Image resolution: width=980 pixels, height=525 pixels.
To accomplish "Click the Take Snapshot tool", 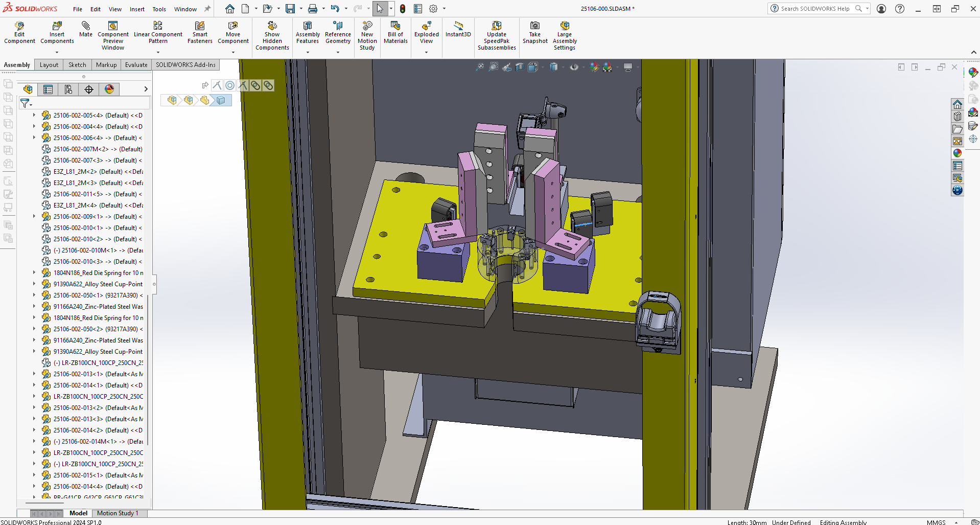I will (x=535, y=33).
